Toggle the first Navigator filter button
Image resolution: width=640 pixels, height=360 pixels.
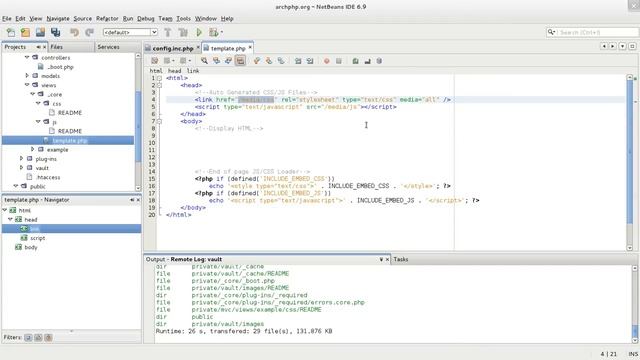click(28, 338)
